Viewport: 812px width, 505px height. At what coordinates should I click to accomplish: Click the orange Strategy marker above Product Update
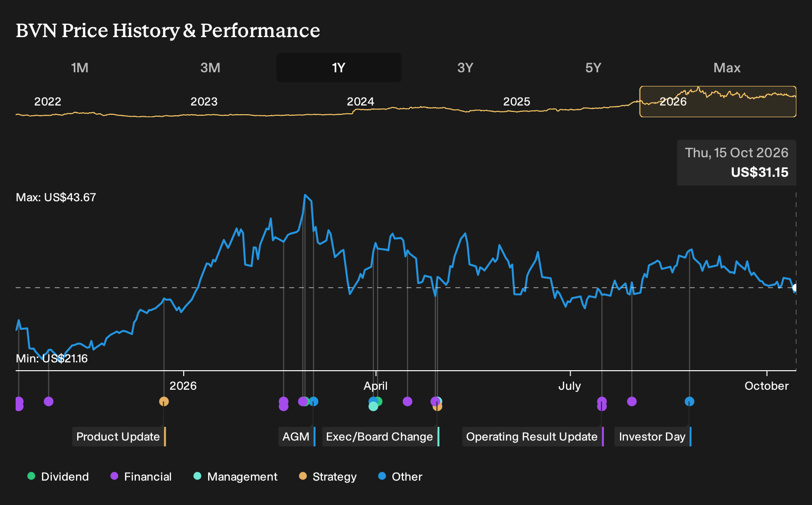coord(164,401)
